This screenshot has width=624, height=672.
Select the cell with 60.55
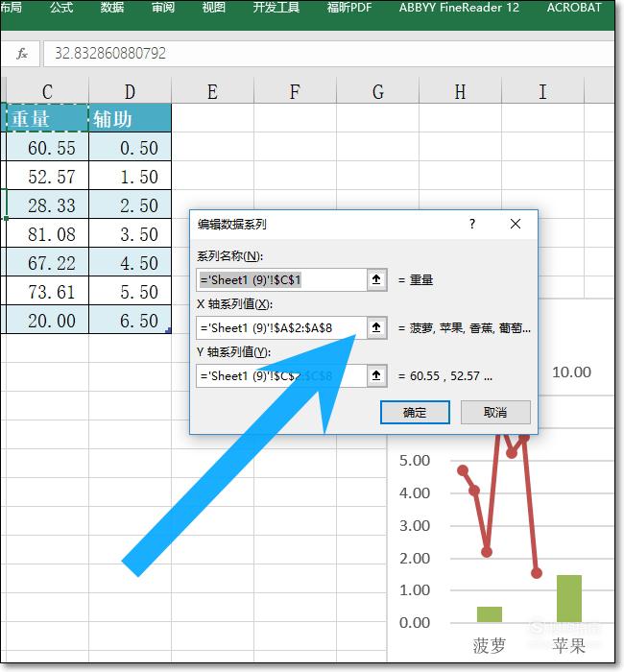tap(47, 147)
